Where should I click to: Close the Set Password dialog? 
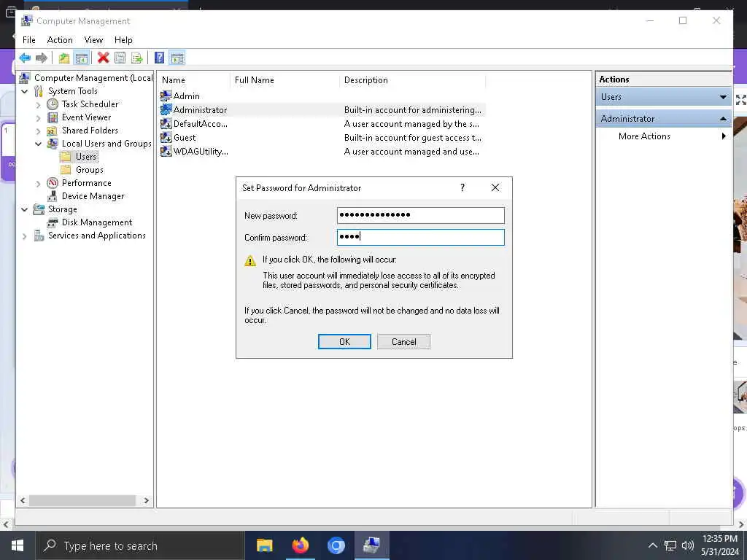coord(495,187)
